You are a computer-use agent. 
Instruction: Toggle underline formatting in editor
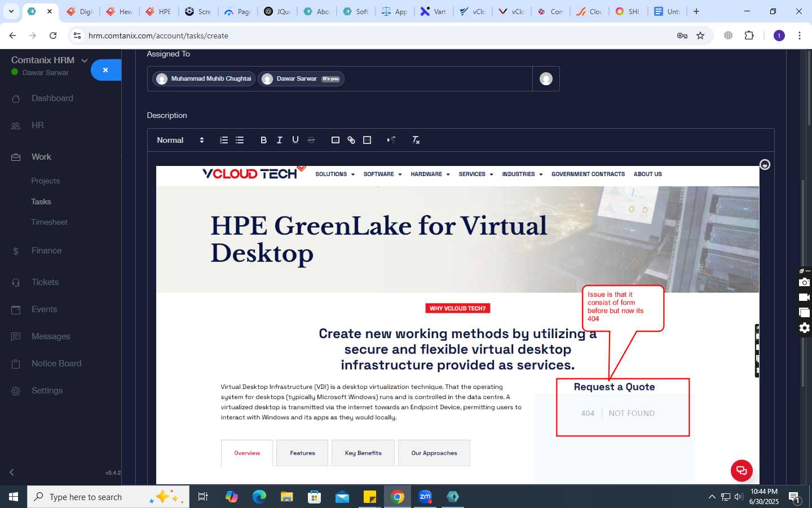point(295,140)
